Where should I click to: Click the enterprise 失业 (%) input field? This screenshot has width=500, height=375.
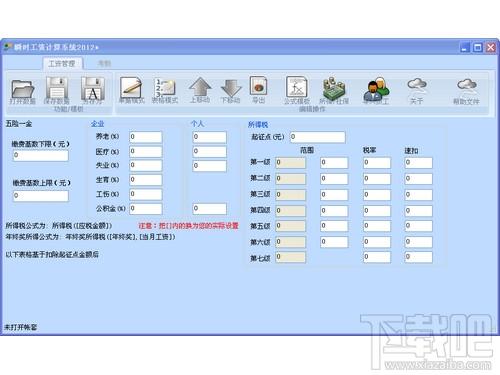(x=146, y=166)
